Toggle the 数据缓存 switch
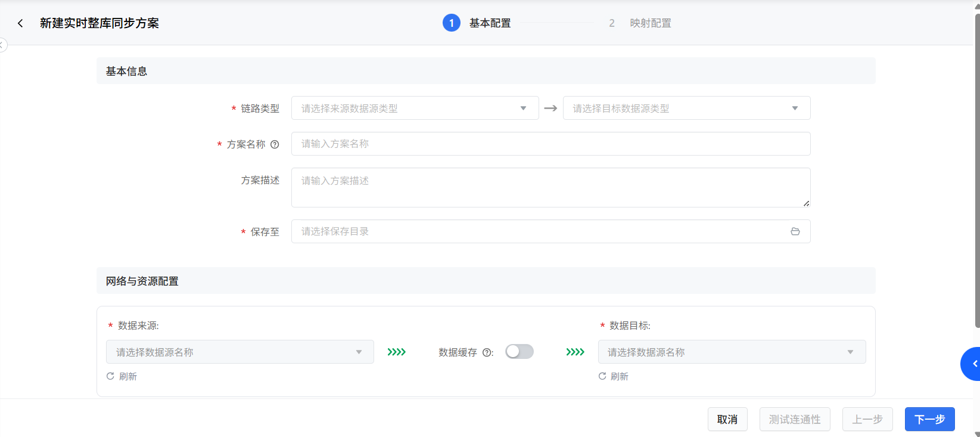The image size is (980, 437). tap(519, 352)
